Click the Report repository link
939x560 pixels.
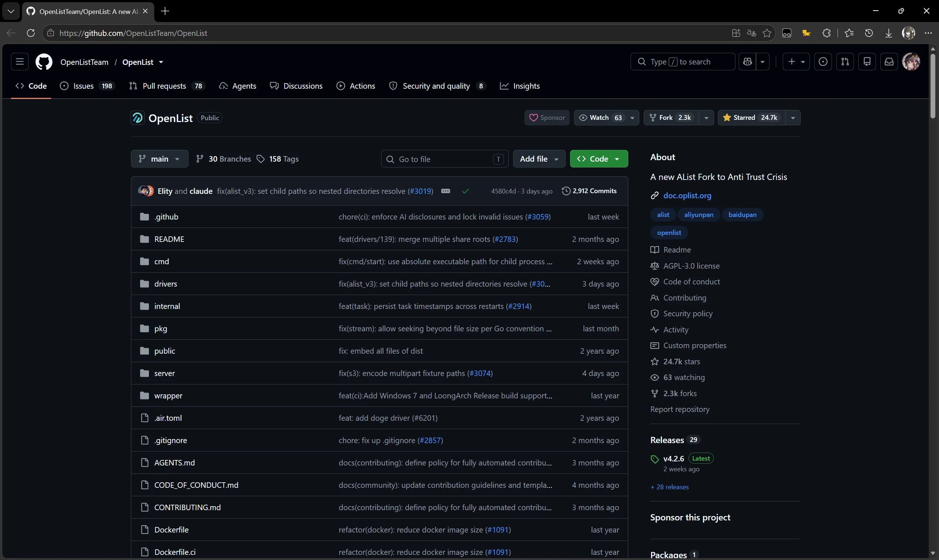680,409
